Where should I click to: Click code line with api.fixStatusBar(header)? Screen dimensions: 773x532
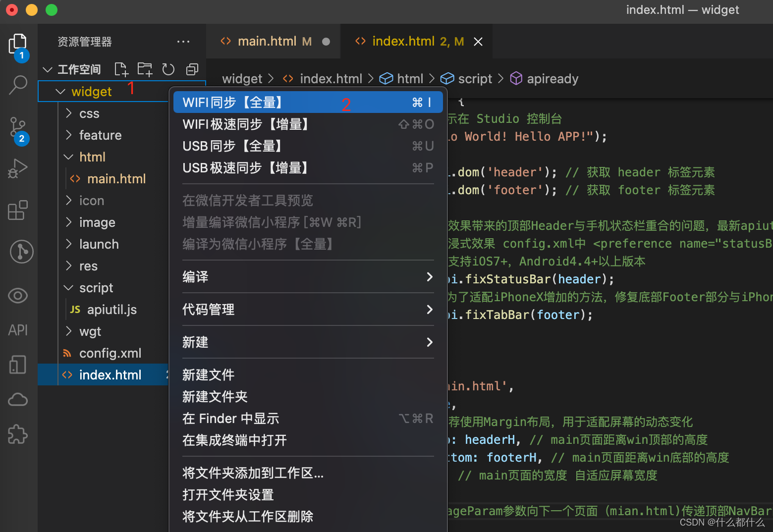coord(531,279)
